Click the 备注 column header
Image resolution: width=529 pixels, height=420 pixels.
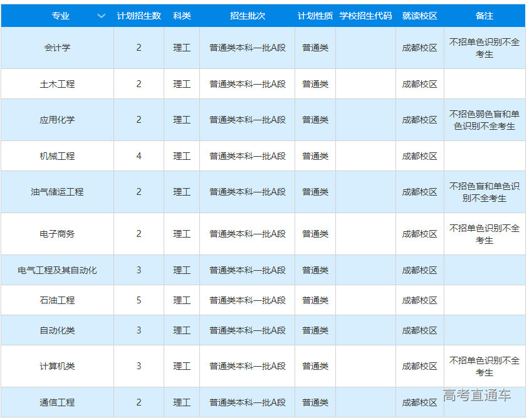484,16
